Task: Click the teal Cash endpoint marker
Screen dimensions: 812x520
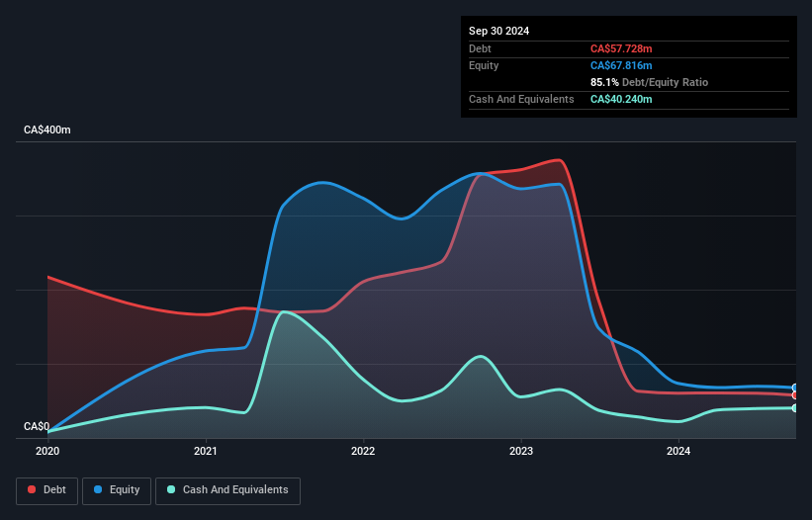Action: coord(795,408)
